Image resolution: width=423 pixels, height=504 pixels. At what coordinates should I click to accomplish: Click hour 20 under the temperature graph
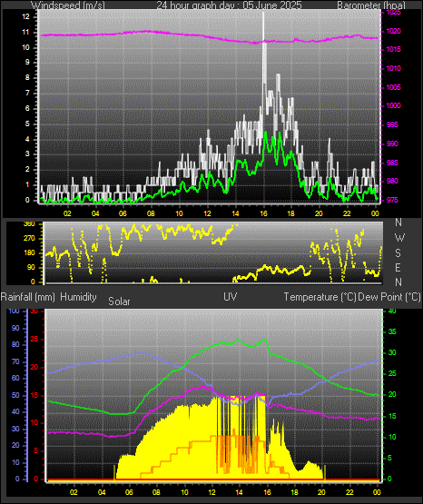(322, 492)
